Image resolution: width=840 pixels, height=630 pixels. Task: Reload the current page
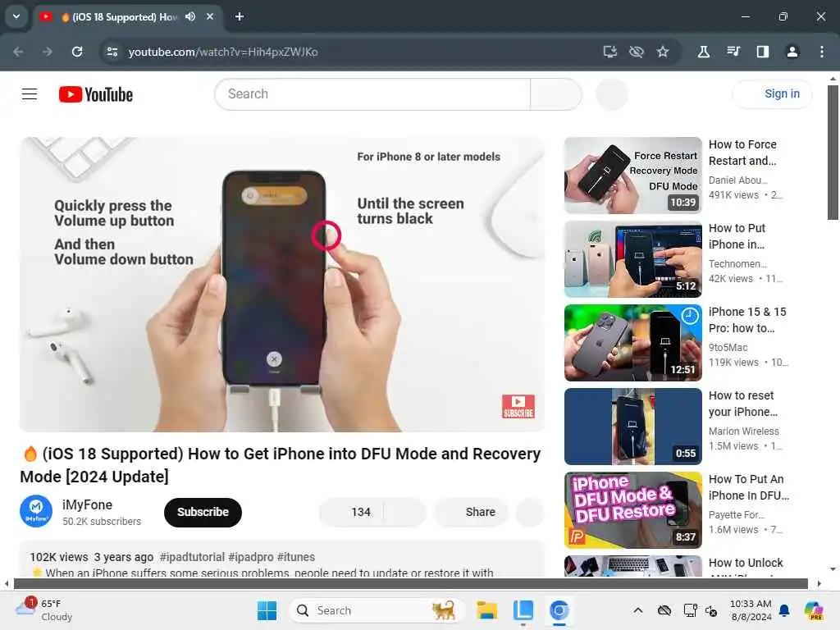[77, 52]
